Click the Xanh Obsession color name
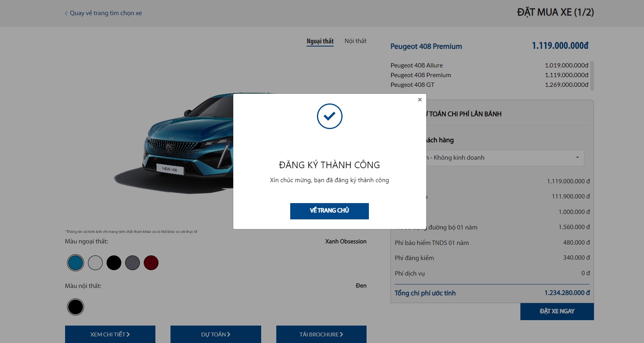 [x=346, y=241]
